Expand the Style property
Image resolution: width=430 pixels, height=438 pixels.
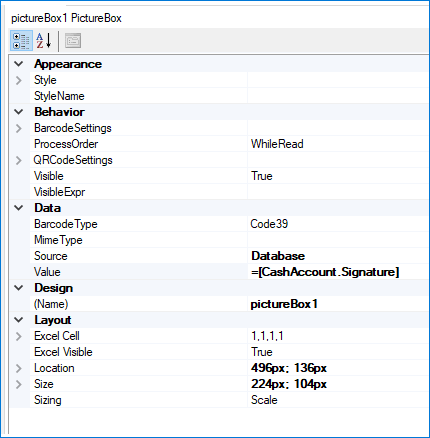pyautogui.click(x=19, y=80)
